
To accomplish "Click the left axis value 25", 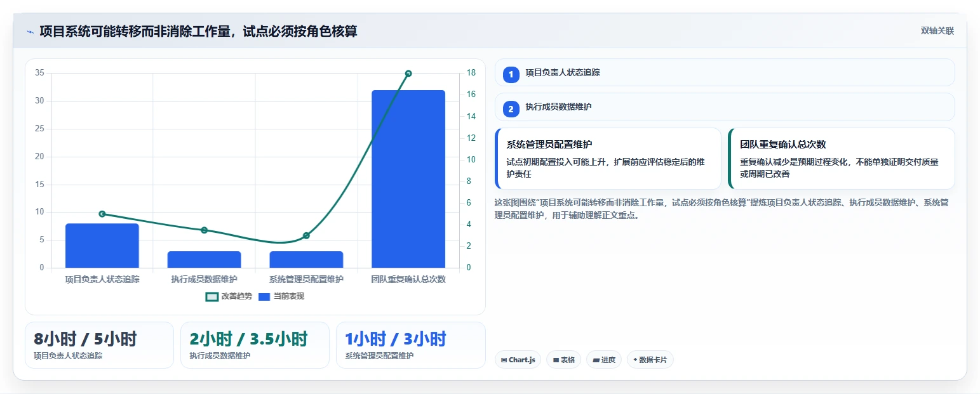I will (x=39, y=129).
